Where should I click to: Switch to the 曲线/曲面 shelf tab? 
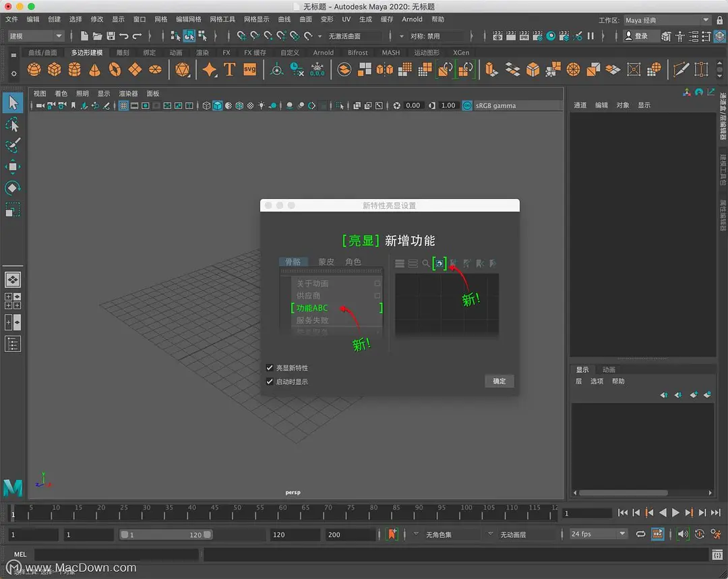pyautogui.click(x=42, y=53)
